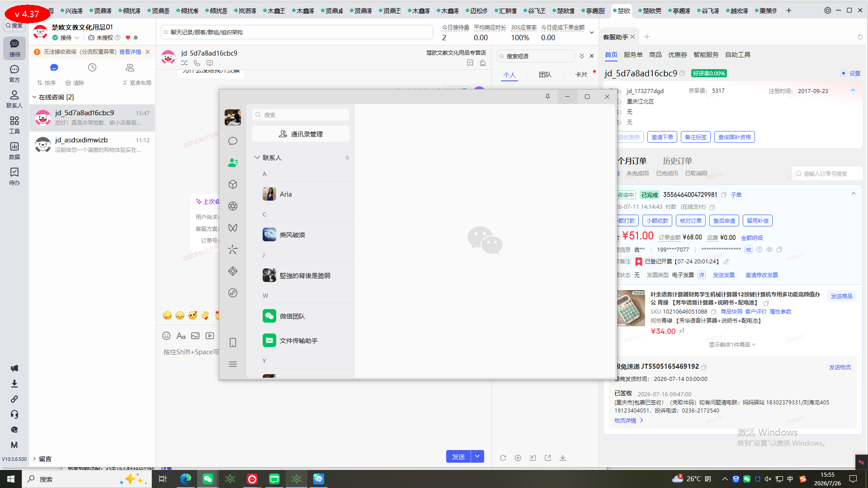Select contact 堅強的背後是脆弱
Screen dimensions: 868x488
[x=301, y=276]
